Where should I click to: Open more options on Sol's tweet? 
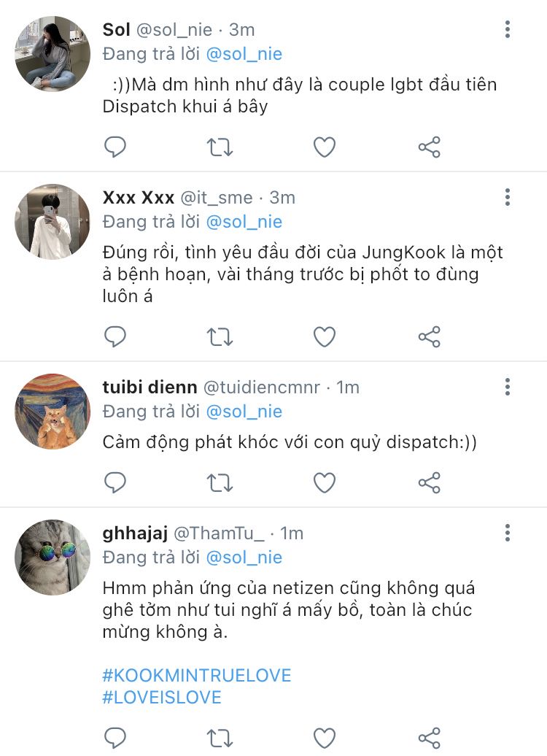(x=508, y=30)
